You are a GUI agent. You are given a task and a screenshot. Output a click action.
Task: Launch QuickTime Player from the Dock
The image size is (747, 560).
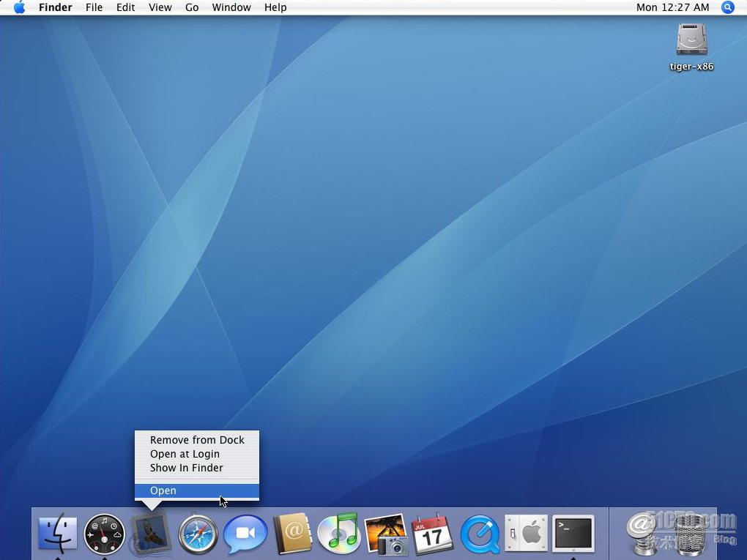pos(480,534)
